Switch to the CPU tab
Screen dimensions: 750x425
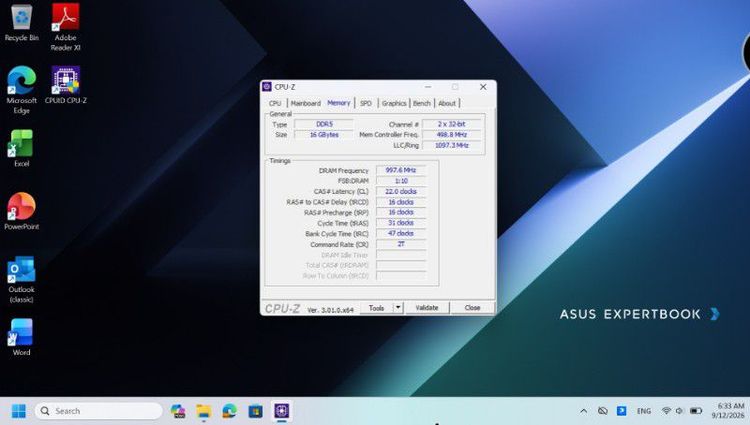275,103
